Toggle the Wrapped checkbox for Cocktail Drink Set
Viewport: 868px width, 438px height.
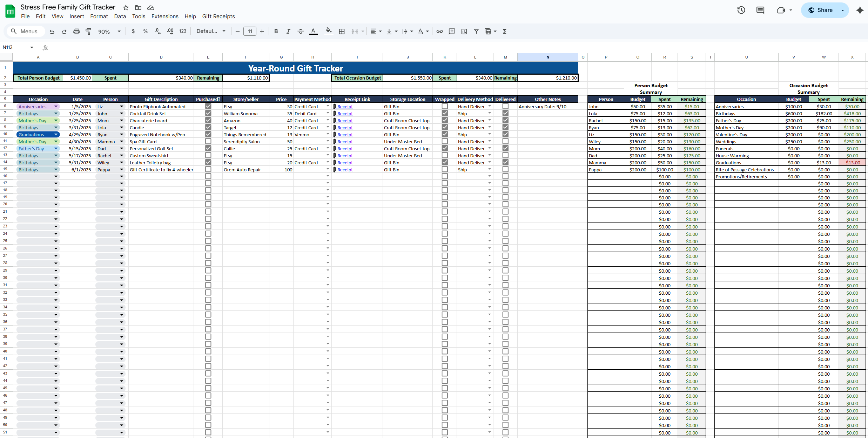pyautogui.click(x=444, y=113)
